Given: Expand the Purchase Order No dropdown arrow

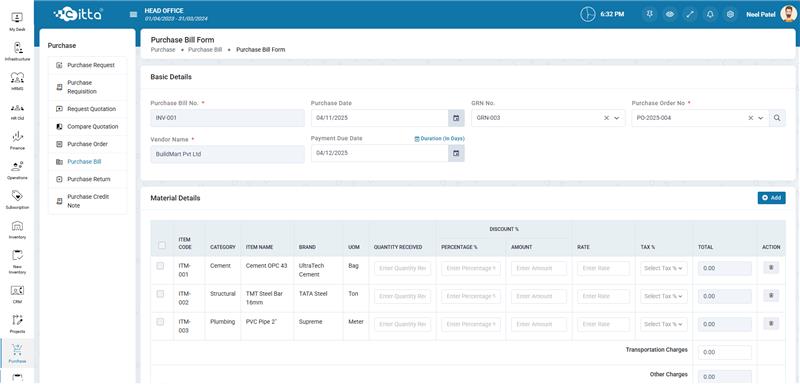Looking at the screenshot, I should coord(761,118).
